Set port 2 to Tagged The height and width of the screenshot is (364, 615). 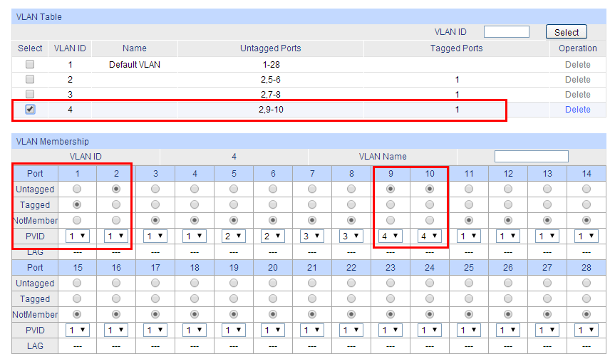tap(116, 204)
